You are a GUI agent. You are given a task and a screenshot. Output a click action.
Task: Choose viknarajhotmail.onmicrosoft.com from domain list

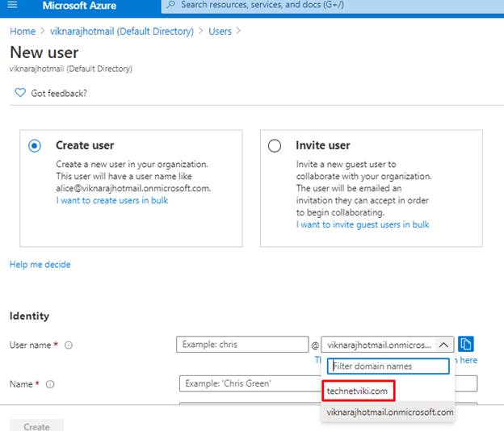[x=389, y=412]
